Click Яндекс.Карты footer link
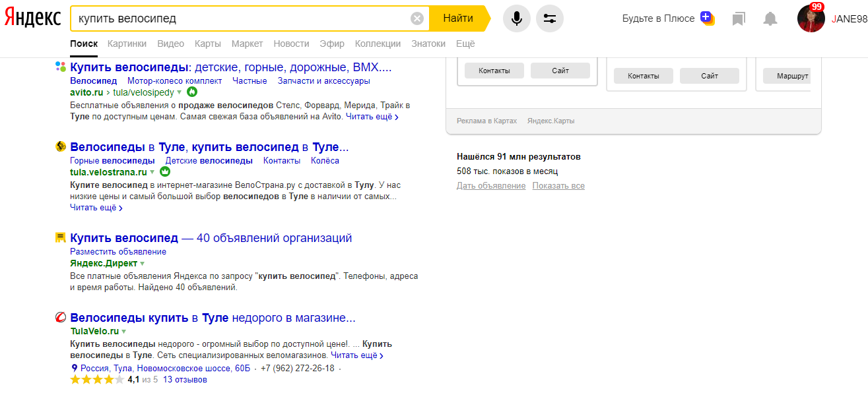 click(551, 121)
